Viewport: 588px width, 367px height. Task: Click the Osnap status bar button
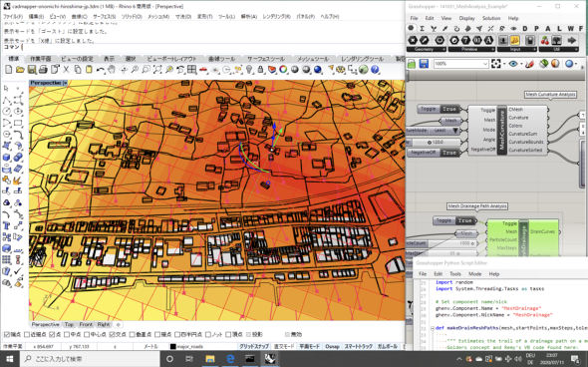(332, 346)
